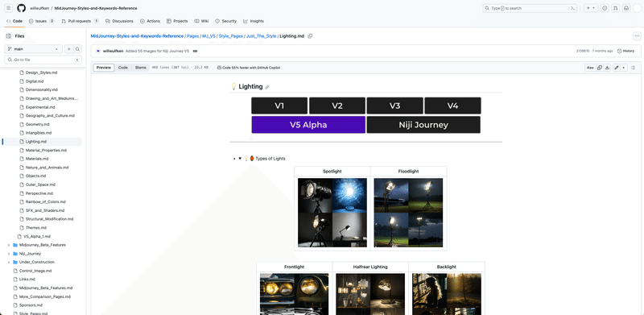The height and width of the screenshot is (315, 644).
Task: Open Materials.md in file tree
Action: (x=37, y=159)
